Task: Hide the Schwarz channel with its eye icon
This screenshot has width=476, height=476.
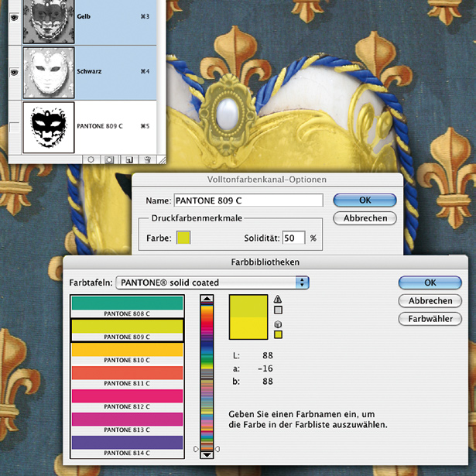Action: click(14, 72)
